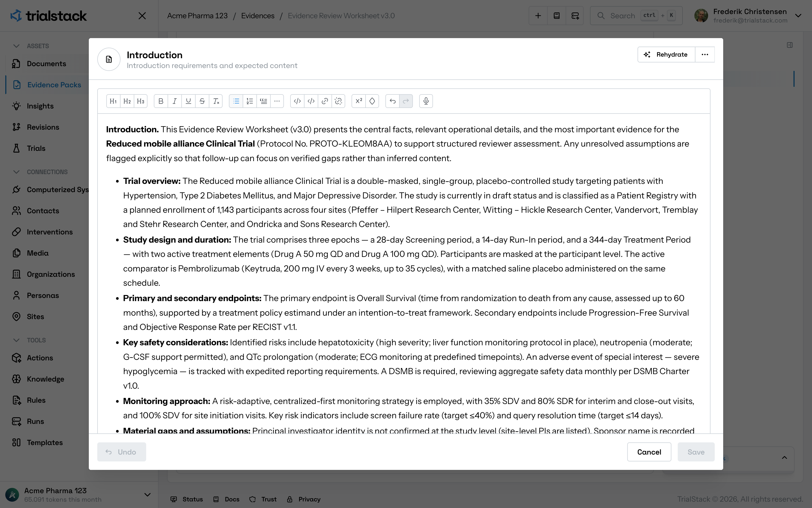This screenshot has width=812, height=508.
Task: Focus the Search field
Action: [636, 16]
